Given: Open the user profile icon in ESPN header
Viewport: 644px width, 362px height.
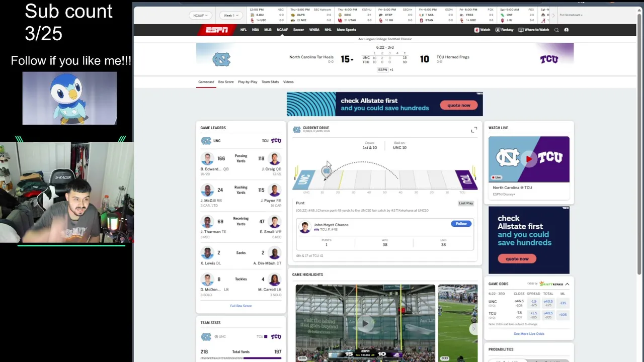Looking at the screenshot, I should coord(566,30).
